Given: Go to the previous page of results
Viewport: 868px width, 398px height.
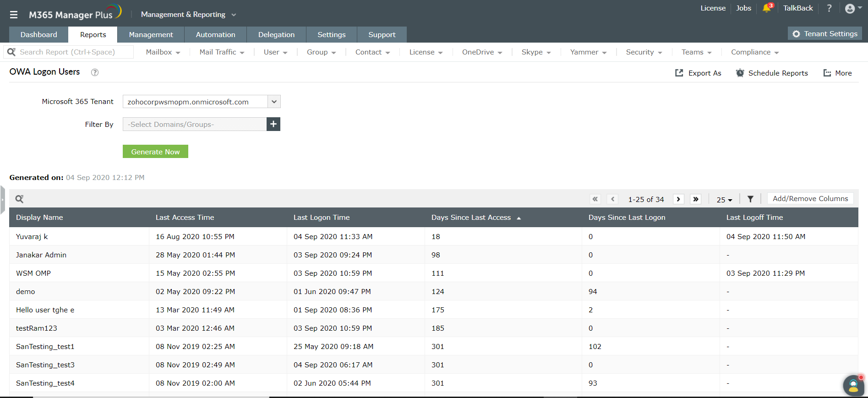Looking at the screenshot, I should (612, 199).
